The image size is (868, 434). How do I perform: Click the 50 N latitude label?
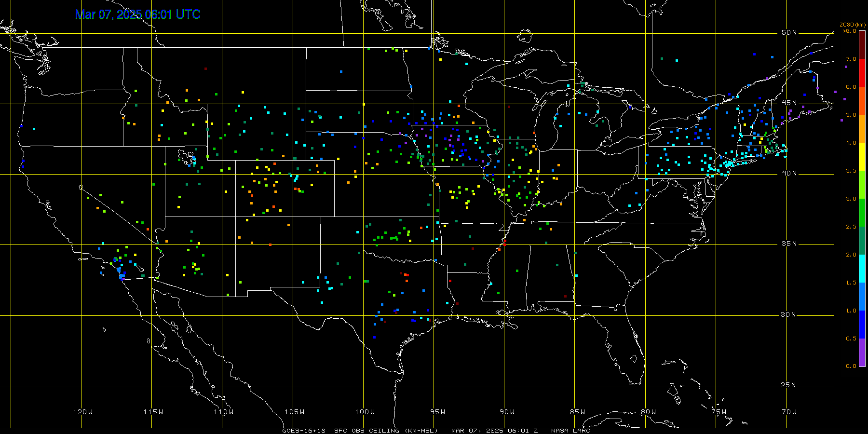click(789, 32)
